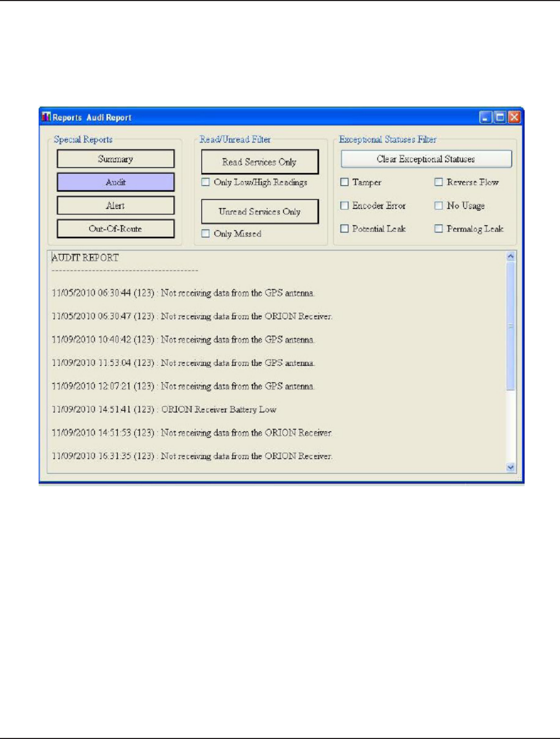This screenshot has width=560, height=739.
Task: Close the Reports window
Action: point(514,117)
